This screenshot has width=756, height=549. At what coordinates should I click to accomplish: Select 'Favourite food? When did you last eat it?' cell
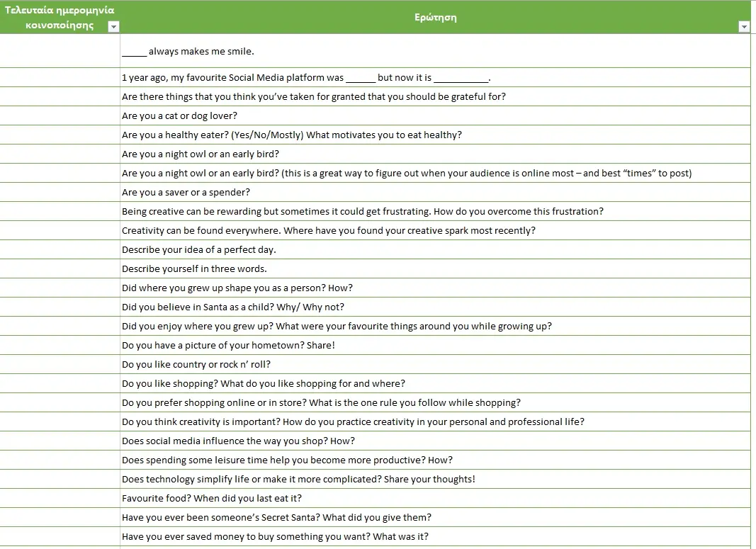point(435,499)
